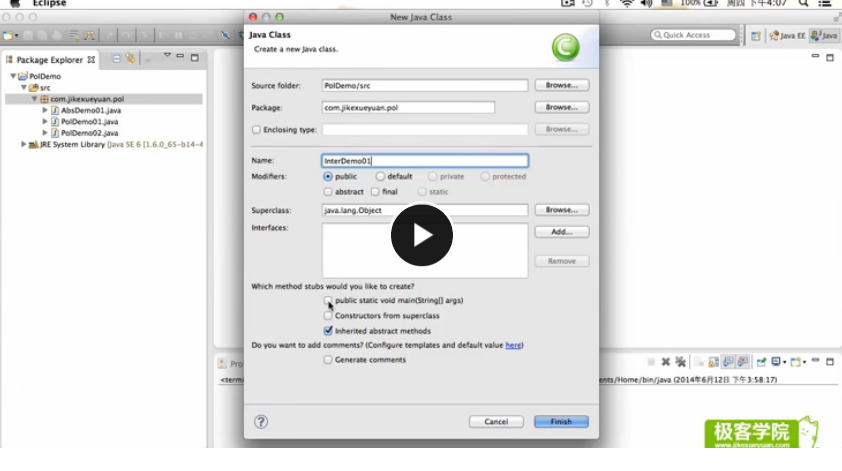
Task: Open Eclipse application menu
Action: [x=49, y=3]
